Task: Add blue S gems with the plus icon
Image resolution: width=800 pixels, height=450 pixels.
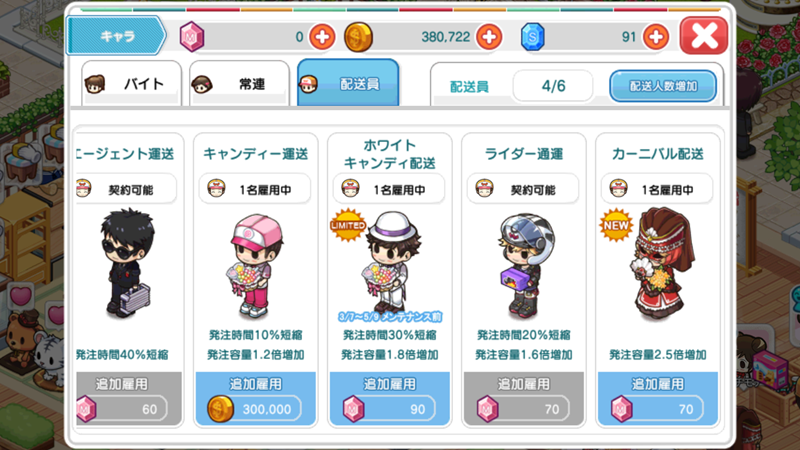Action: tap(656, 37)
